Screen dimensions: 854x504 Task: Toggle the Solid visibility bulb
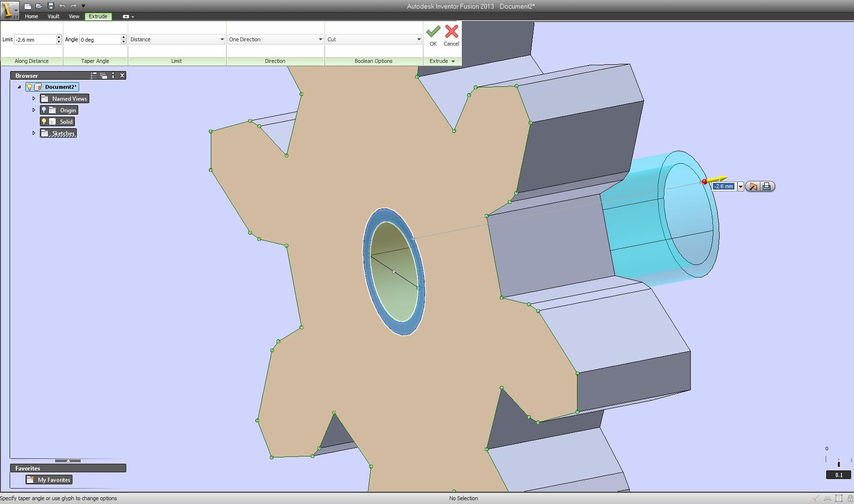click(44, 121)
